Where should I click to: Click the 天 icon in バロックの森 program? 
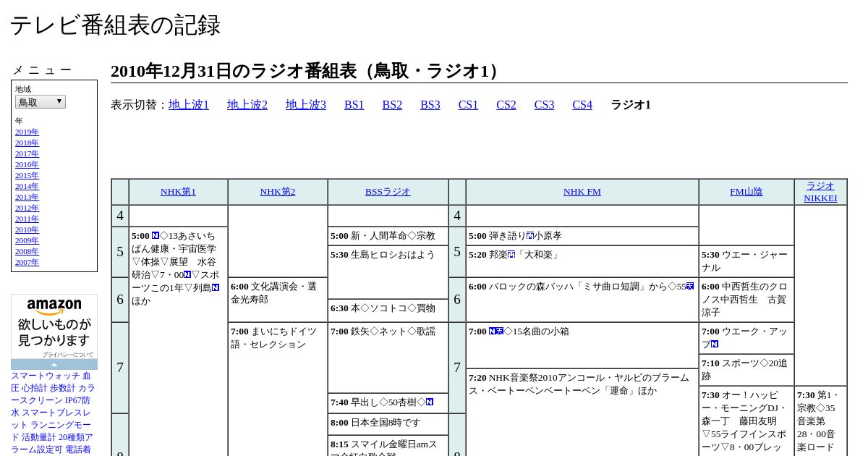(690, 287)
